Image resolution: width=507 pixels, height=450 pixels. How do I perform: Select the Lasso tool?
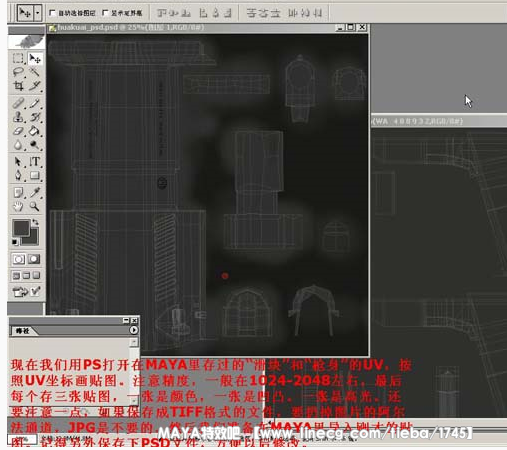pos(18,72)
